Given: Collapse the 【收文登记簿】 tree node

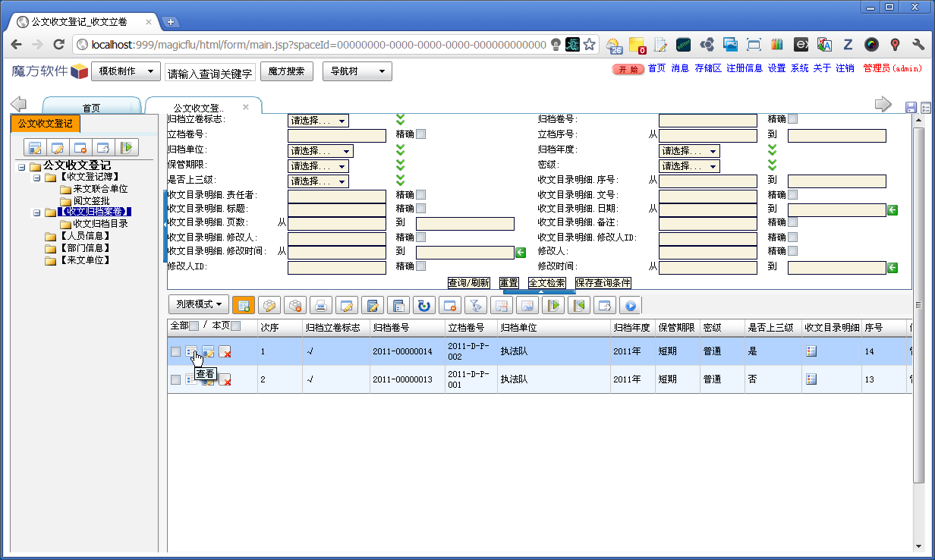Looking at the screenshot, I should (x=36, y=178).
